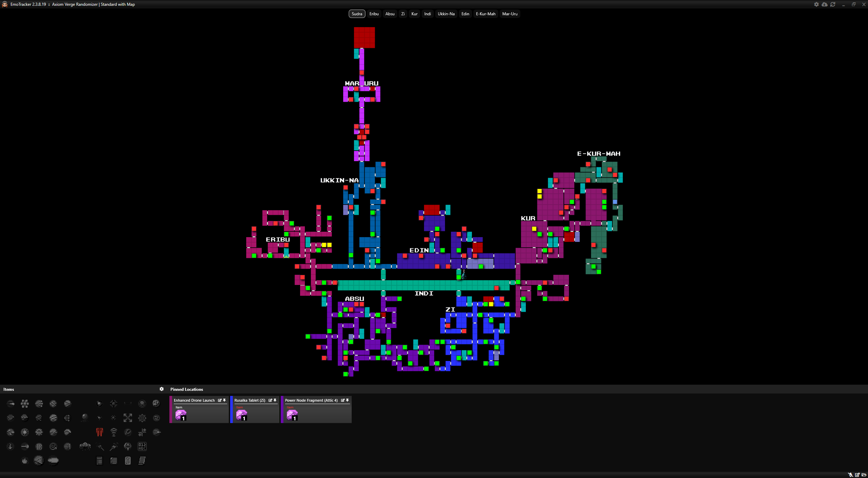Toggle the Enhanced Drone Launch item chest
This screenshot has height=478, width=868.
[181, 415]
